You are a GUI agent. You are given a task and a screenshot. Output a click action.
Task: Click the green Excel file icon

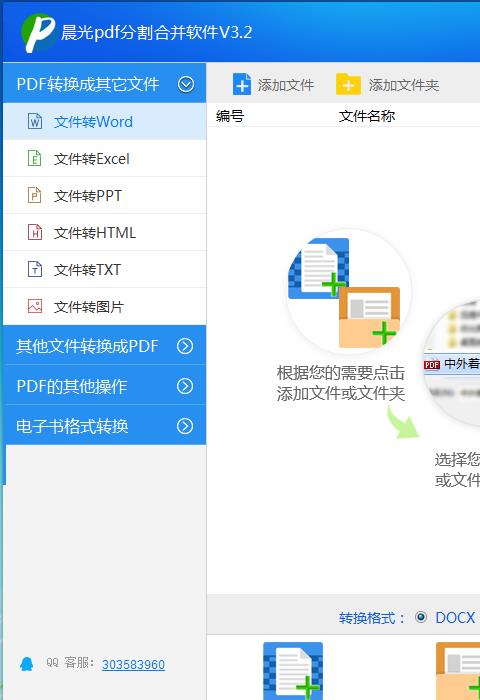[35, 158]
